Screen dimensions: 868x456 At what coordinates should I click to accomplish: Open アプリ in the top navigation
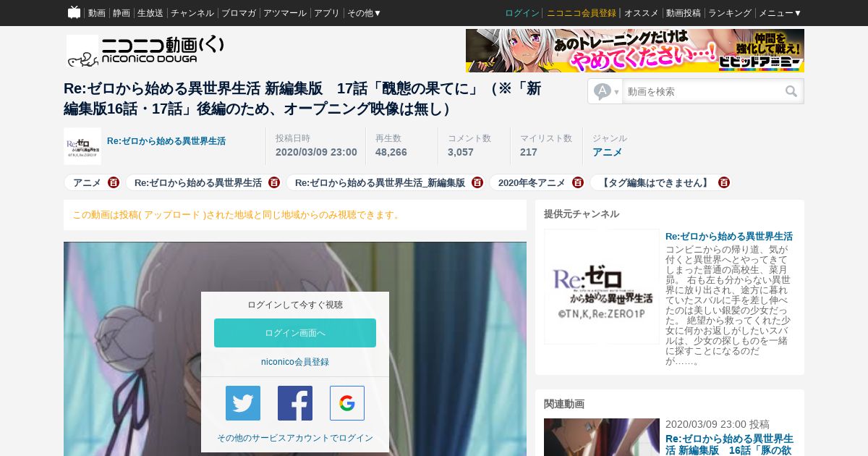(x=327, y=13)
